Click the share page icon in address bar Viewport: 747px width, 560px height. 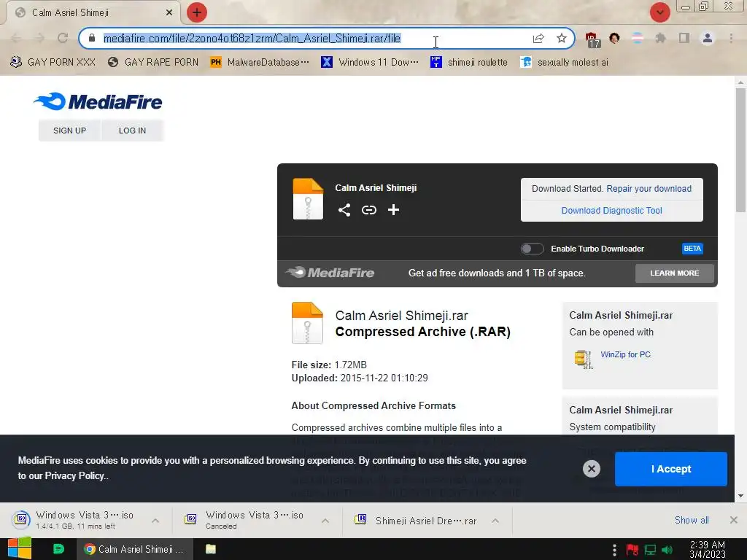(538, 38)
